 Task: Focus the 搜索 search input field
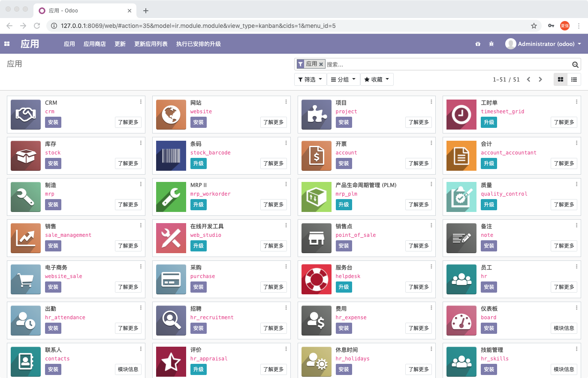[448, 64]
